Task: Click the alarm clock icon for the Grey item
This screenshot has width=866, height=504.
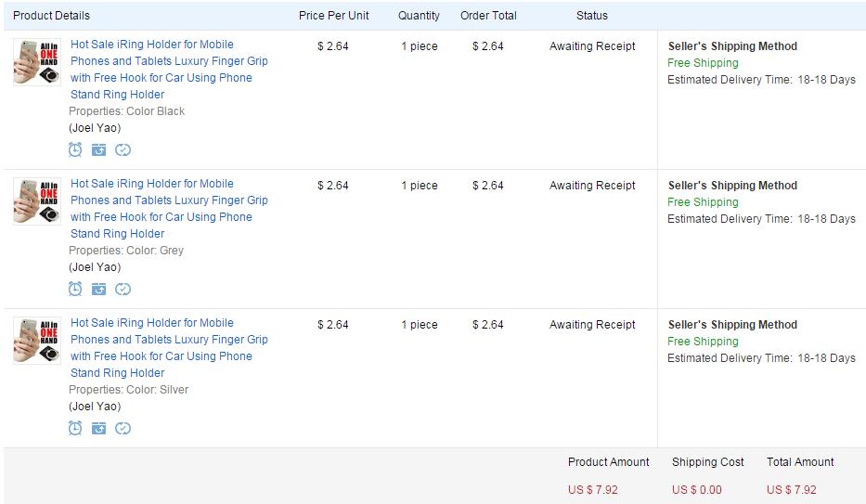Action: [x=75, y=289]
